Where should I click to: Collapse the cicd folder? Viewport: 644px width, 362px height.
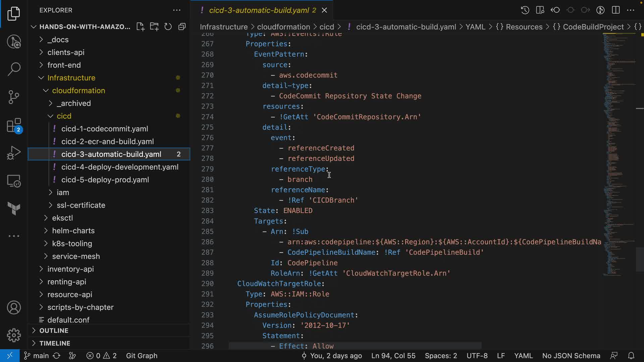(64, 116)
